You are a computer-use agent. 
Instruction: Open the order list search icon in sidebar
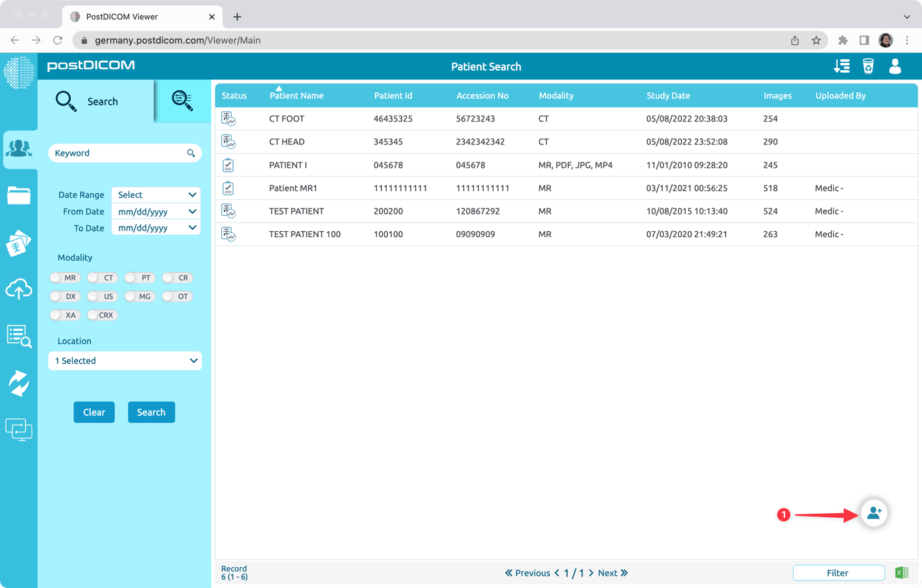coord(19,337)
